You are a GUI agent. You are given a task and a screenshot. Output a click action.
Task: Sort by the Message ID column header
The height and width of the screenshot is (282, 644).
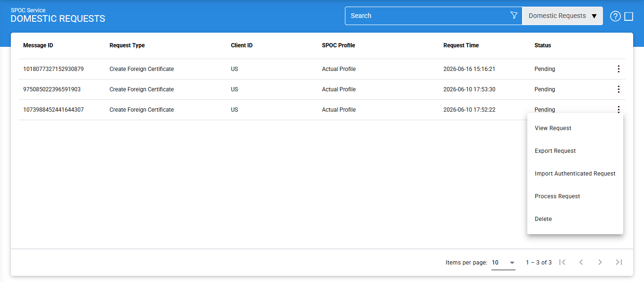[38, 45]
